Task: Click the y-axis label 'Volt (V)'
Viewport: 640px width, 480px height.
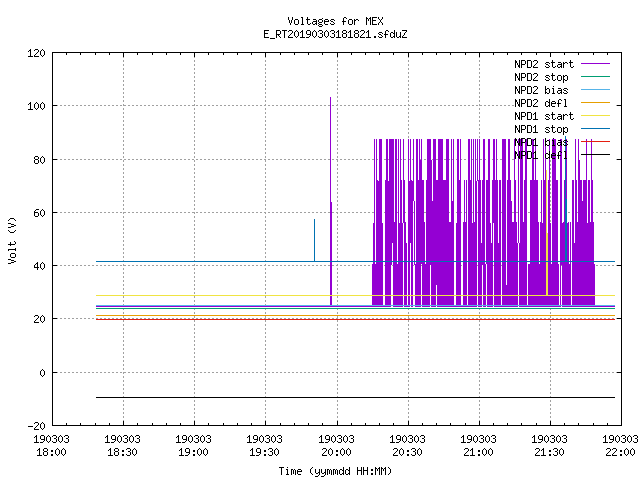Action: click(12, 240)
